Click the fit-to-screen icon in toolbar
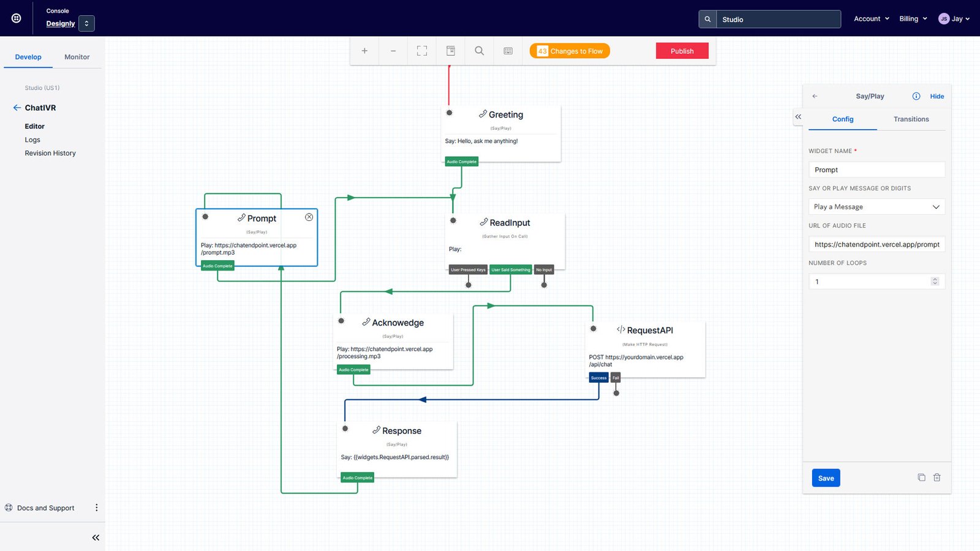Viewport: 980px width, 551px height. click(422, 51)
